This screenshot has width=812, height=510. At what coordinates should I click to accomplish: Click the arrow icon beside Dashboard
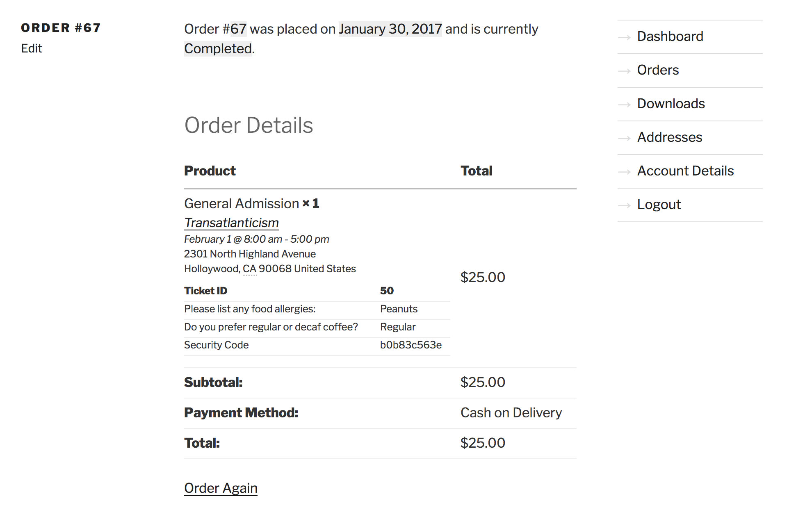coord(624,37)
